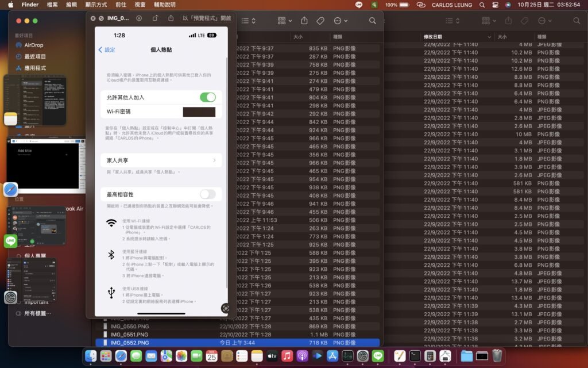Screen dimensions: 588x368
Task: Click the rotate icon in Quick Look toolbar
Action: pos(155,18)
